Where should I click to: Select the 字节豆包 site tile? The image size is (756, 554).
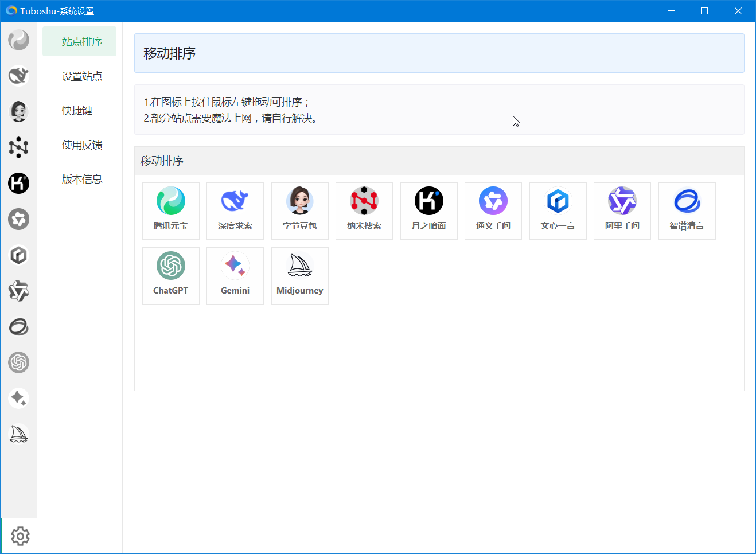click(300, 211)
